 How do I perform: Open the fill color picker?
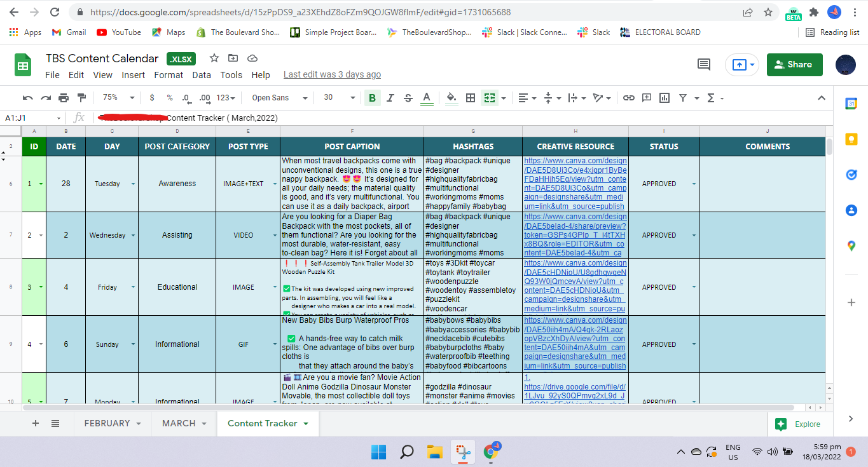coord(451,98)
